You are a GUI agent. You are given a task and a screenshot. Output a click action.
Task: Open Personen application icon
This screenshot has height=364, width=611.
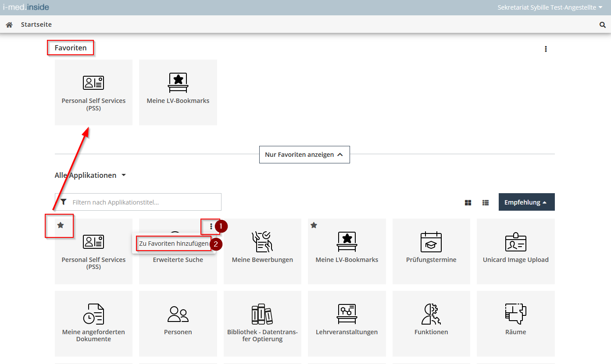(x=178, y=314)
